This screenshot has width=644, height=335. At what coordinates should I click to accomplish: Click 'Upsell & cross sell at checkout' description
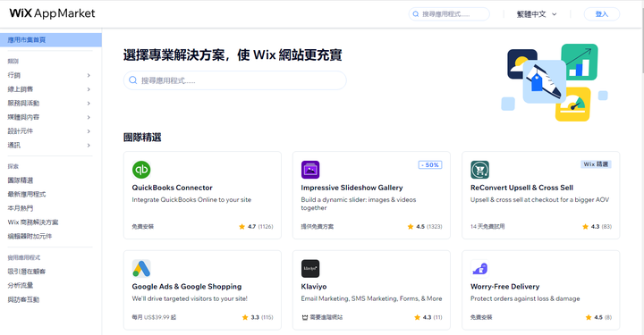pyautogui.click(x=539, y=200)
